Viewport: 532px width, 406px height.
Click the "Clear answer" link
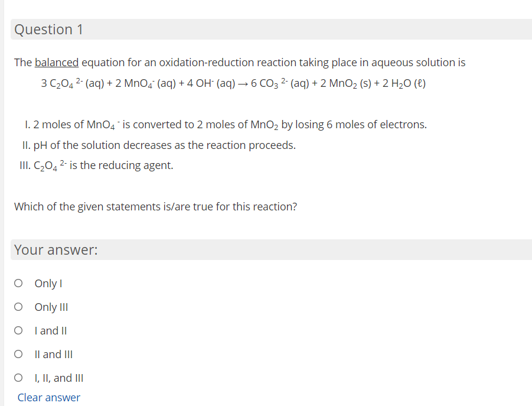(48, 397)
